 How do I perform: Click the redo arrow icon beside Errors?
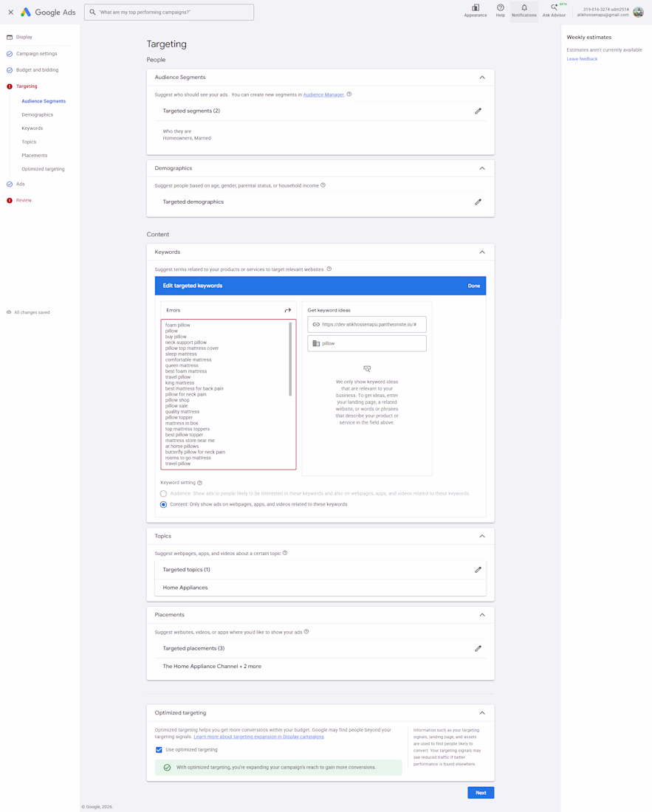coord(287,310)
